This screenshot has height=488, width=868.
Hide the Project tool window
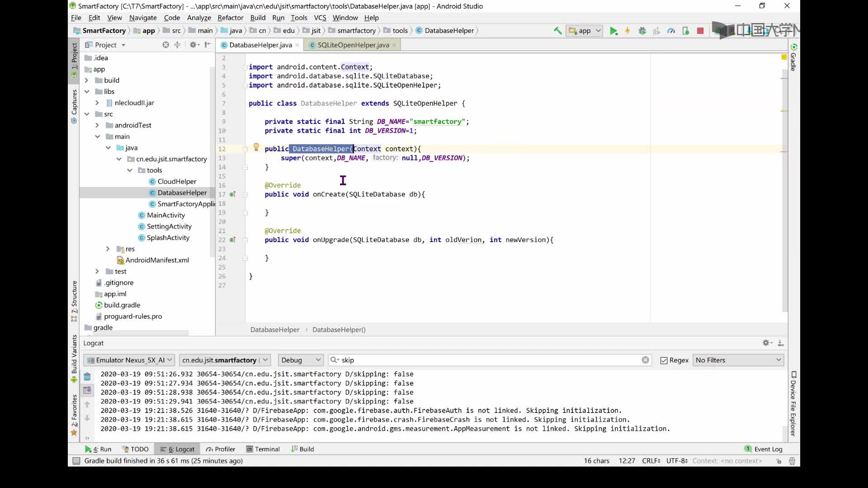pyautogui.click(x=208, y=45)
